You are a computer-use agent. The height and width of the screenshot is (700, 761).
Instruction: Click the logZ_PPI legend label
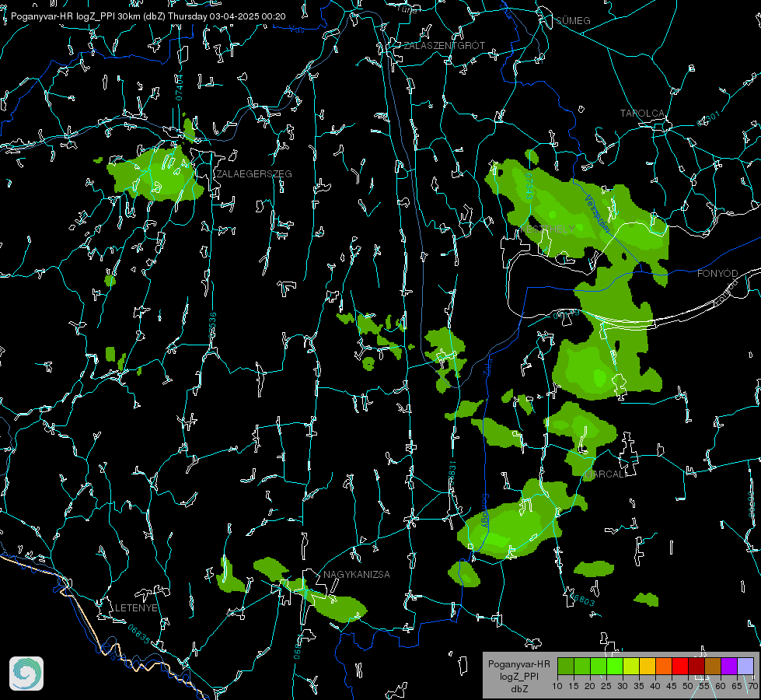pyautogui.click(x=518, y=676)
